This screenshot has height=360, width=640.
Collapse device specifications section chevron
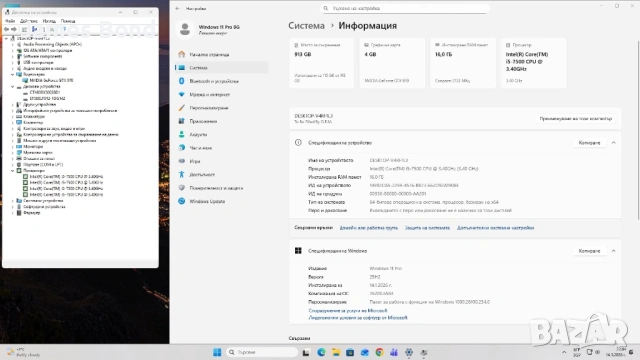click(x=613, y=143)
